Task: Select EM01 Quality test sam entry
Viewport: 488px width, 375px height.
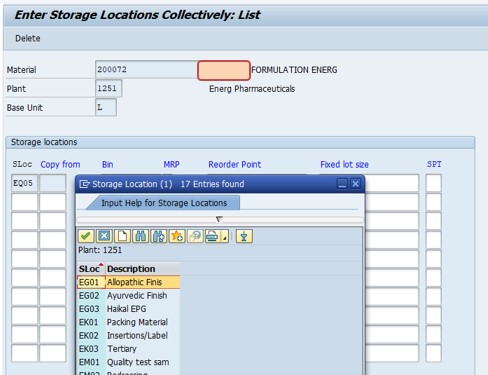Action: [129, 362]
